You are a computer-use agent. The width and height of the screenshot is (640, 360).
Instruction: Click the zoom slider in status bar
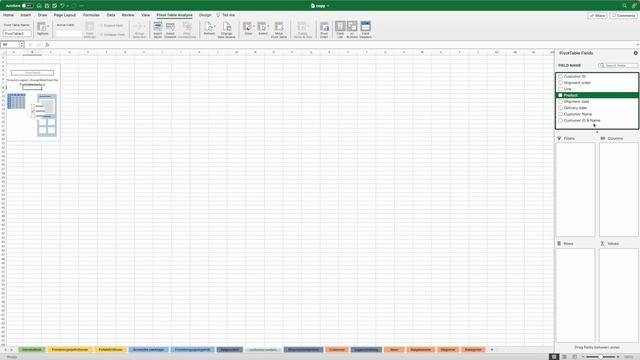[x=600, y=357]
